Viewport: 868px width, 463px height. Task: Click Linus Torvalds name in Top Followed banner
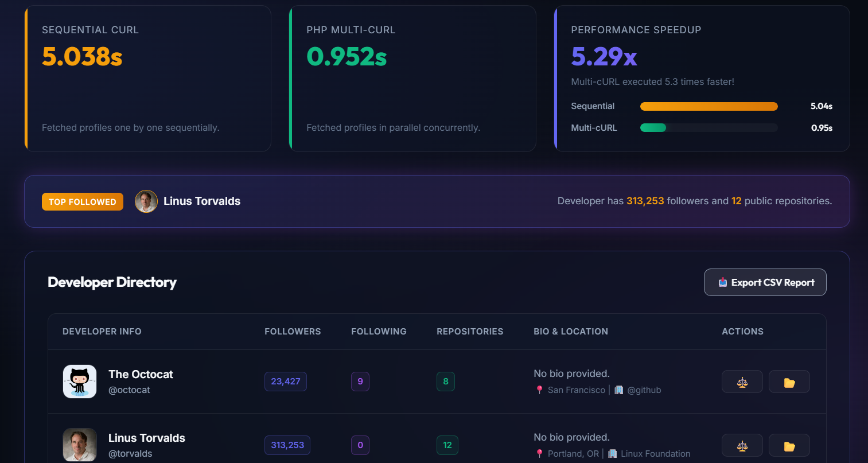tap(202, 201)
